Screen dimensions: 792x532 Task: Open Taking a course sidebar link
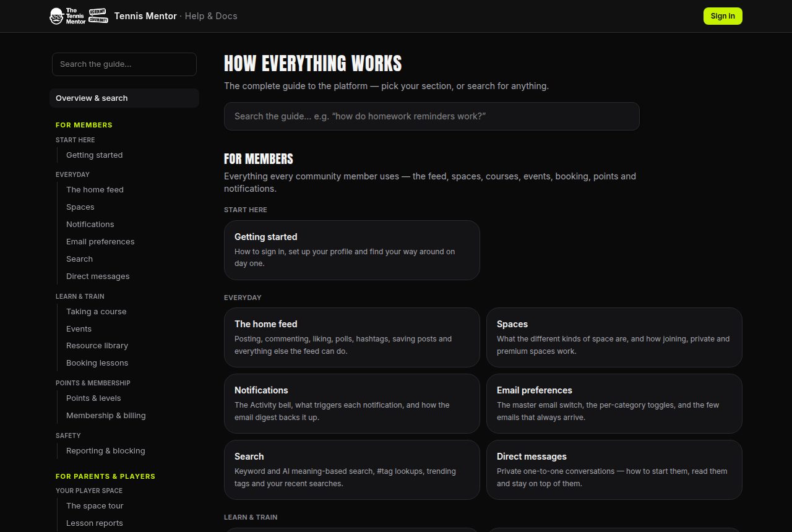coord(96,312)
